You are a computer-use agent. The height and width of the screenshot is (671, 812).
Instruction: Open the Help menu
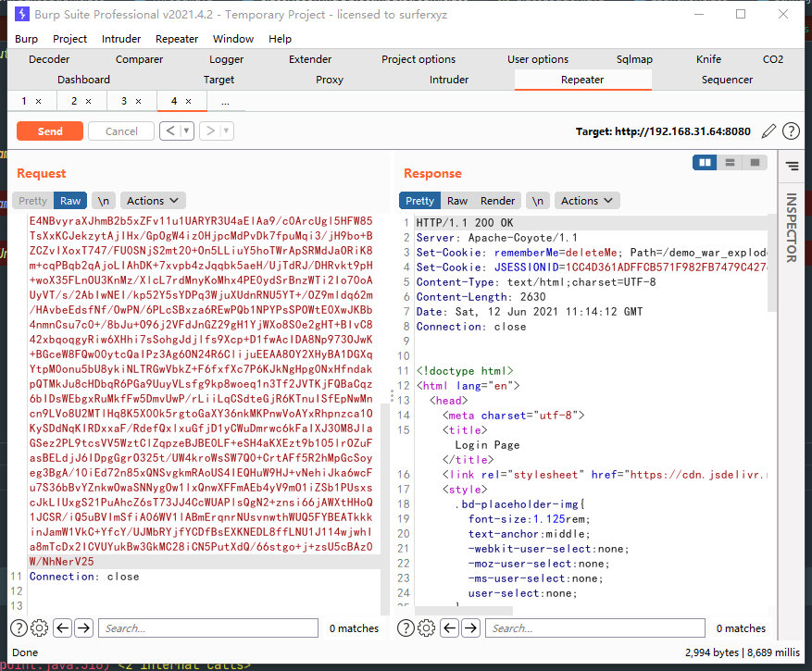(x=281, y=39)
